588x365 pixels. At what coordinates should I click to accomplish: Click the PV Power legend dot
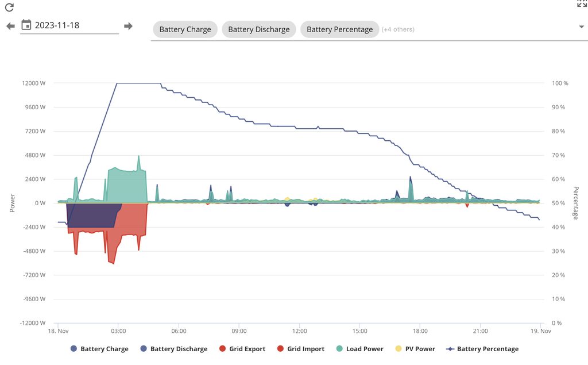tap(400, 349)
